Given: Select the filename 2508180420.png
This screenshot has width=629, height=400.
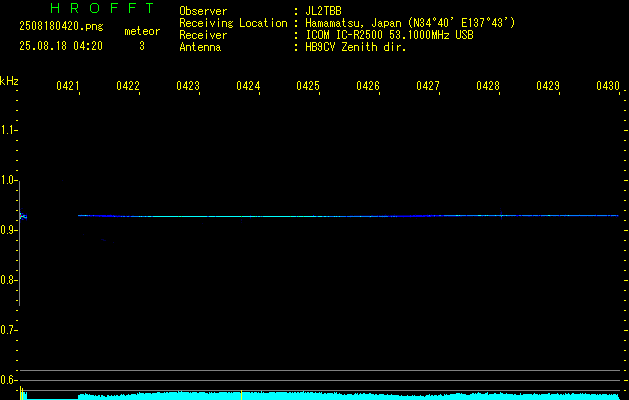Looking at the screenshot, I should click(x=61, y=27).
